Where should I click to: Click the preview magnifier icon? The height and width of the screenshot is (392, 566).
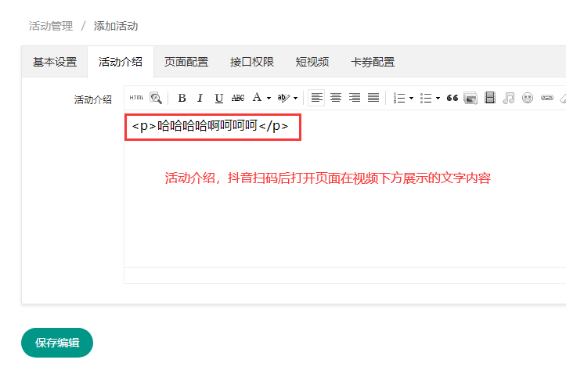156,98
